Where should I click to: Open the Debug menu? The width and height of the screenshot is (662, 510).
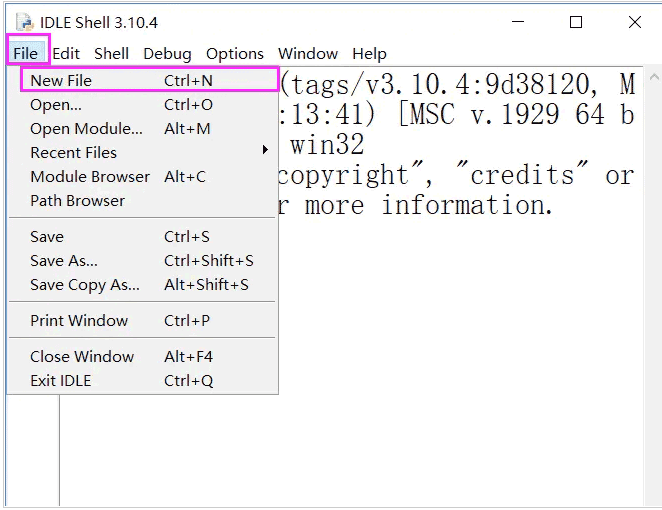[167, 54]
